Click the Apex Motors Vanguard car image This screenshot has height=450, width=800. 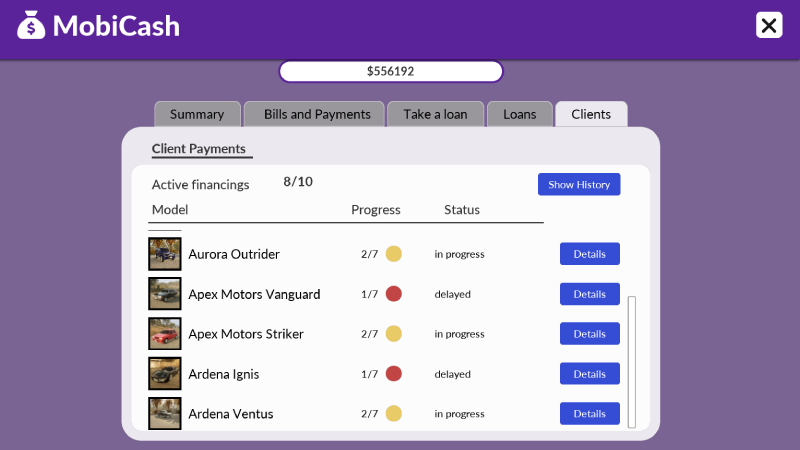164,294
